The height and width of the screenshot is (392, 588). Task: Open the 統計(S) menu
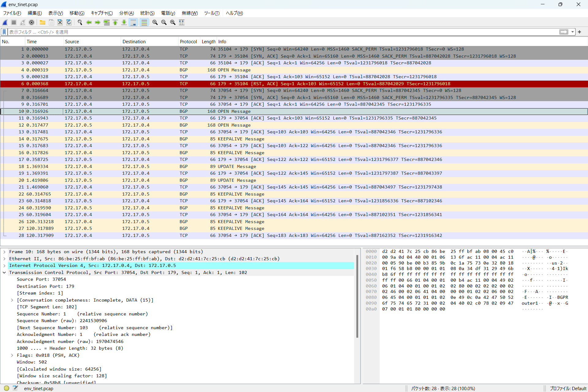[147, 13]
